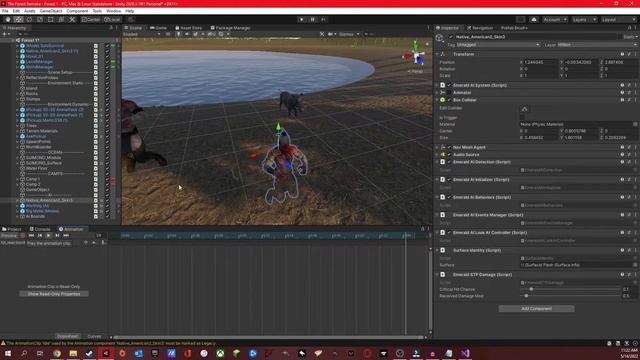This screenshot has width=640, height=360.
Task: Toggle the GameObject active checkbox in Inspector
Action: click(x=451, y=37)
